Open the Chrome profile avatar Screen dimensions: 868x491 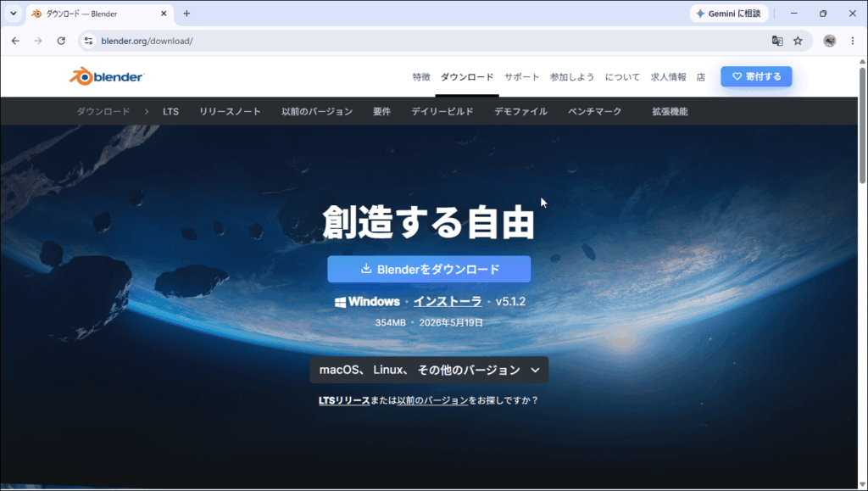pyautogui.click(x=829, y=41)
